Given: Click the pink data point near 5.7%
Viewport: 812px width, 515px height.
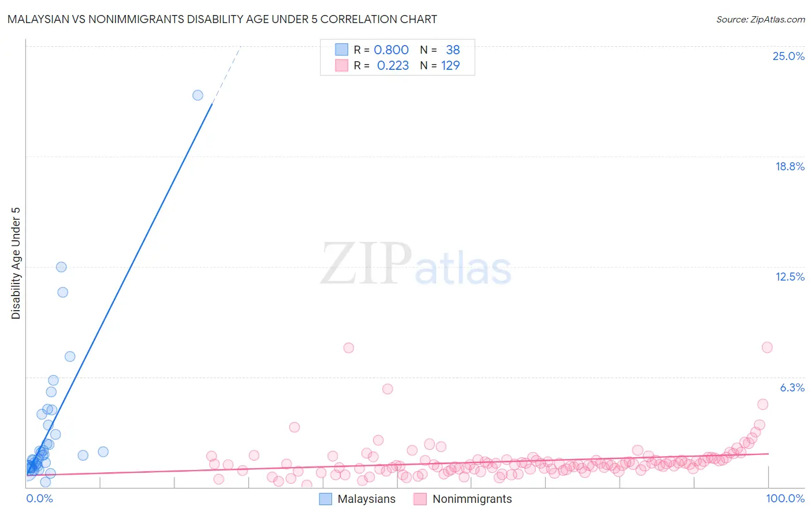Looking at the screenshot, I should [388, 389].
